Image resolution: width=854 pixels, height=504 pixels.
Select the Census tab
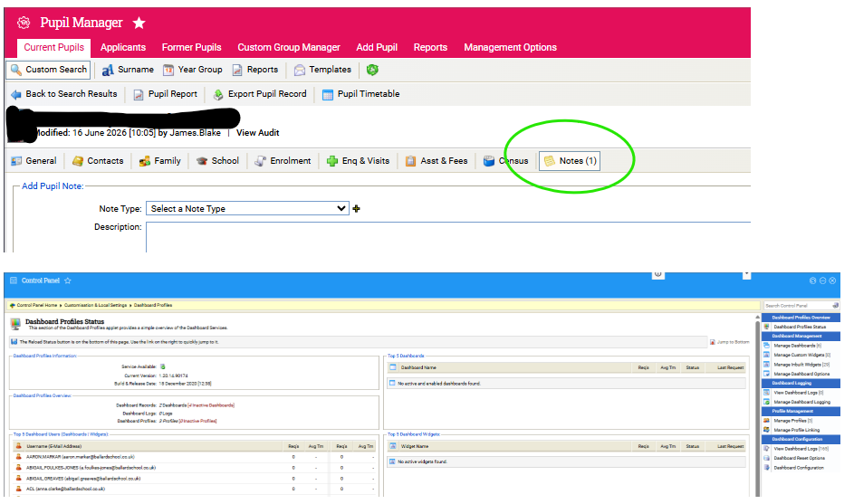[506, 161]
